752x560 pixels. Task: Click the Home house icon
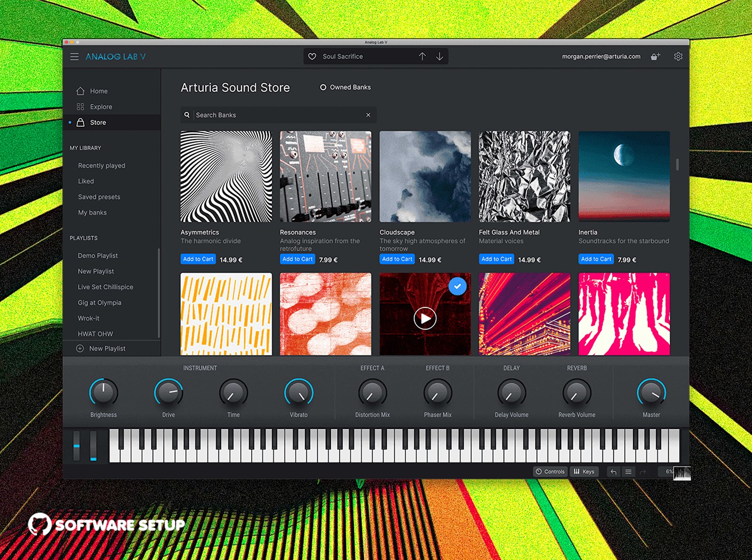[x=80, y=91]
